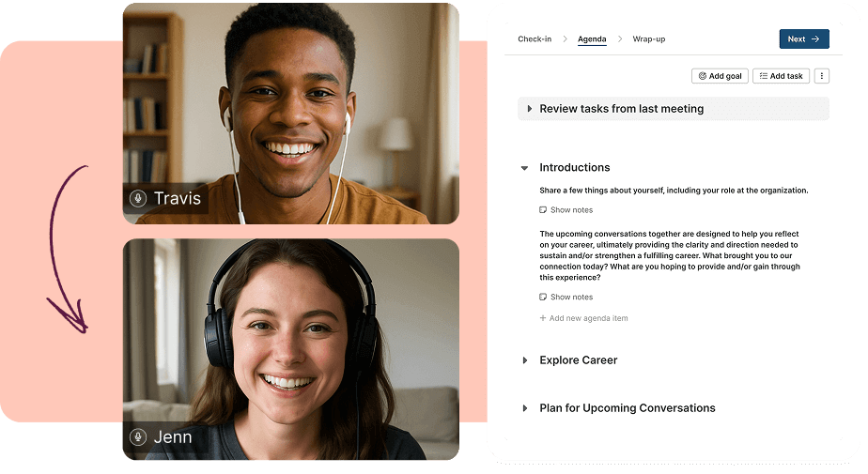
Task: Expand the Explore Career section
Action: (524, 360)
